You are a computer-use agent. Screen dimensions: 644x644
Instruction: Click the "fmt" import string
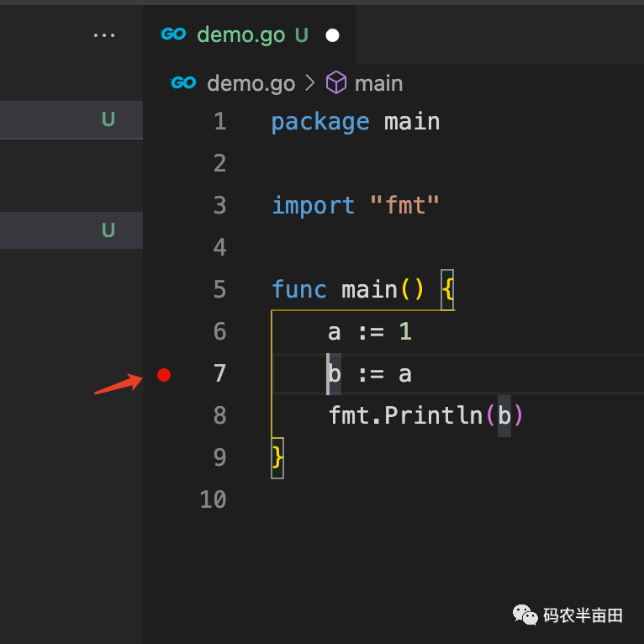pyautogui.click(x=404, y=206)
